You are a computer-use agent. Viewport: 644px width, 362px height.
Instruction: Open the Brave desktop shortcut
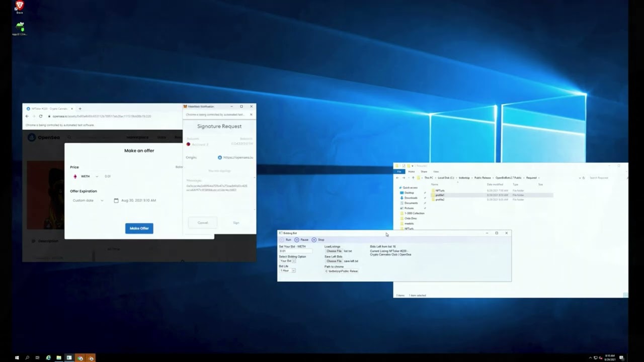pos(19,7)
